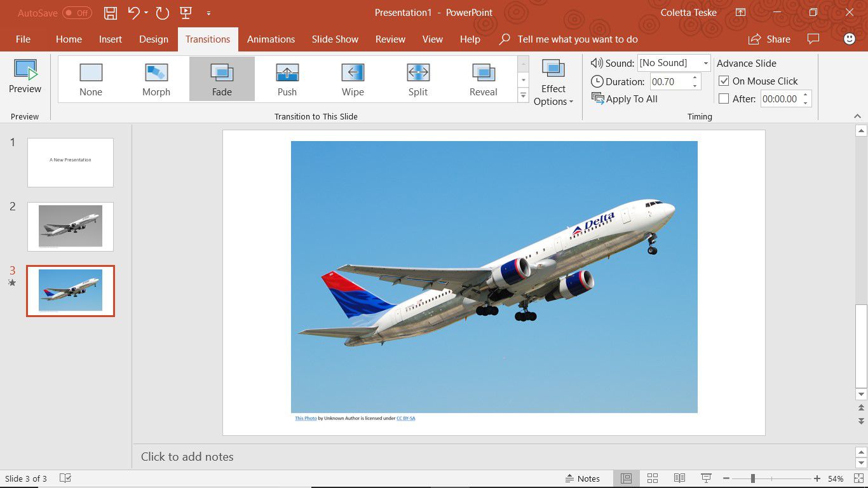This screenshot has width=868, height=488.
Task: Choose the Fade transition
Action: (x=222, y=79)
